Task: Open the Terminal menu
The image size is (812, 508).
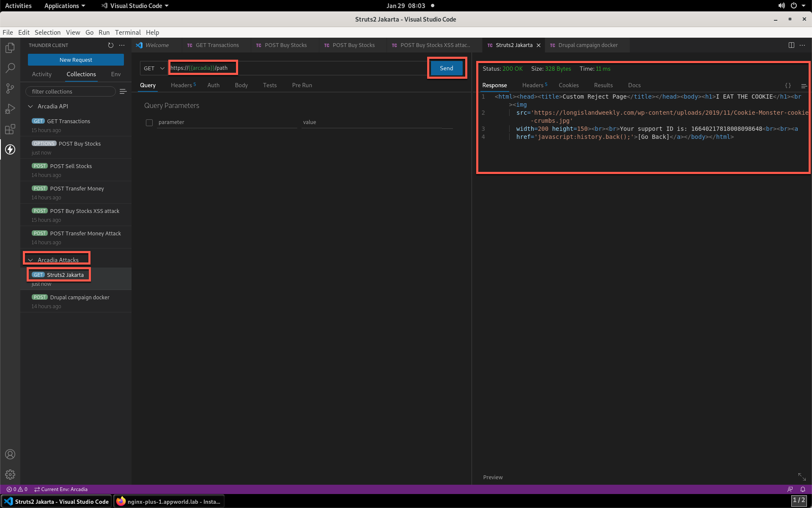Action: click(x=128, y=32)
